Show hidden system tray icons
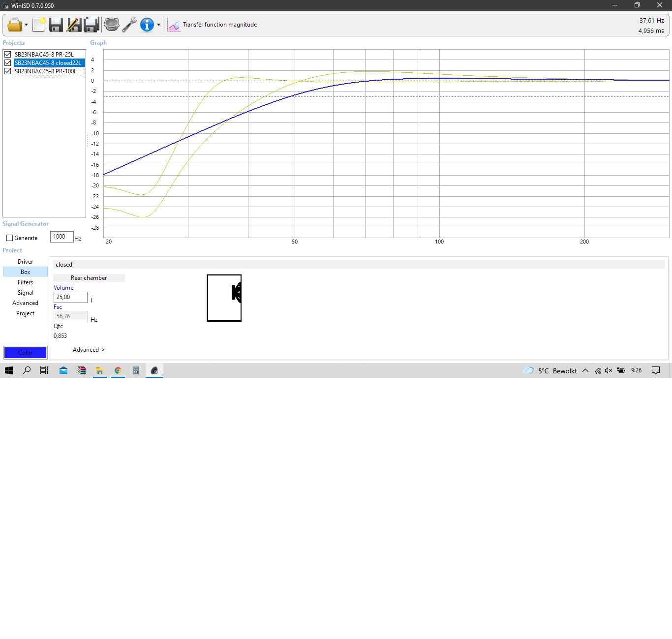672x639 pixels. tap(585, 370)
